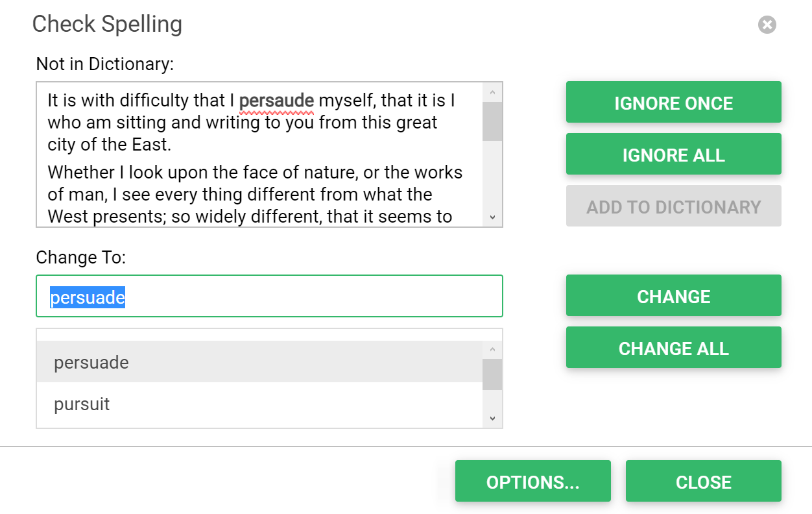Replace every occurrence with Change All
Viewport: 812px width, 514px height.
coord(673,348)
